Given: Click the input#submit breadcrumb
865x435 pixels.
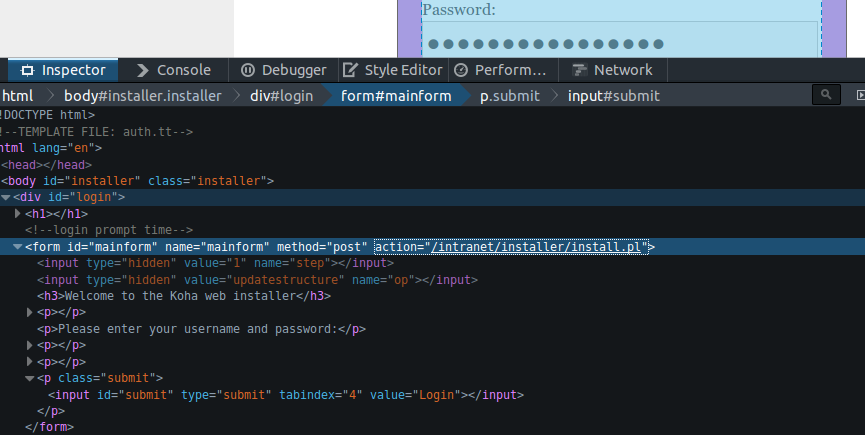Looking at the screenshot, I should 613,96.
